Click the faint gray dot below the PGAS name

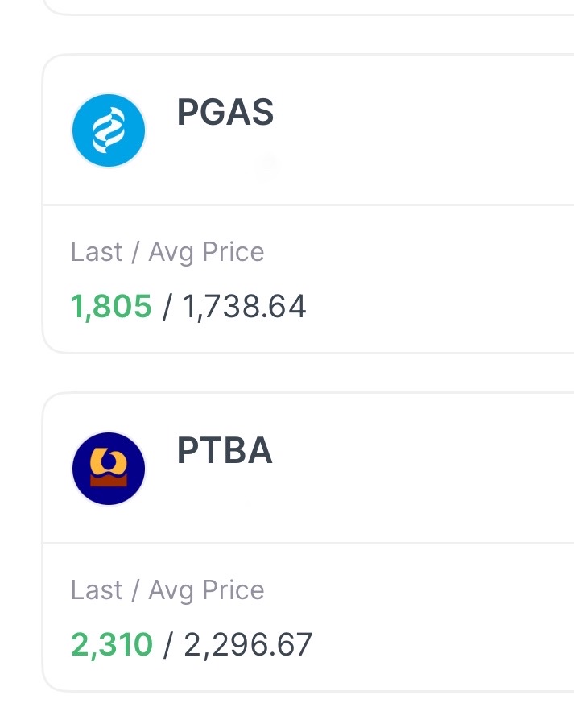click(x=266, y=167)
